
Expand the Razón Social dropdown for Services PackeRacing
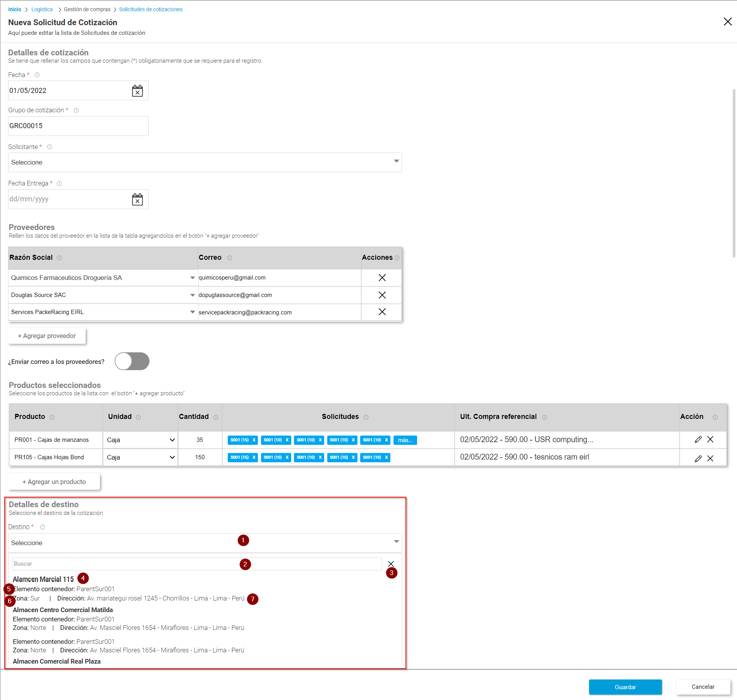[192, 312]
